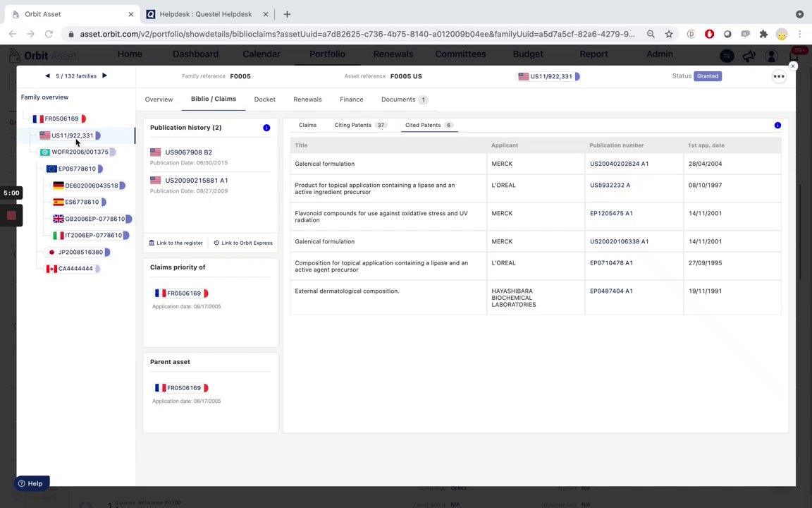Switch to the Claims sub-tab
Screen dimensions: 812x508
tap(307, 126)
